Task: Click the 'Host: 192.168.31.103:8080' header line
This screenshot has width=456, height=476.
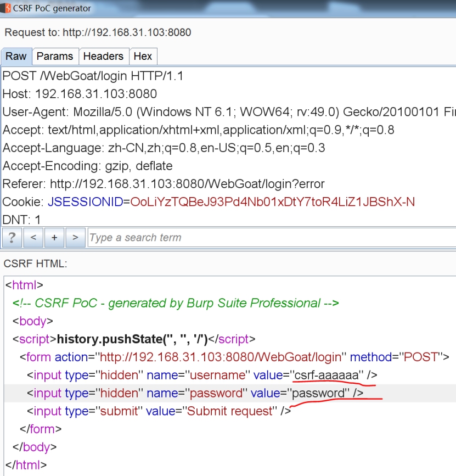Action: 80,94
